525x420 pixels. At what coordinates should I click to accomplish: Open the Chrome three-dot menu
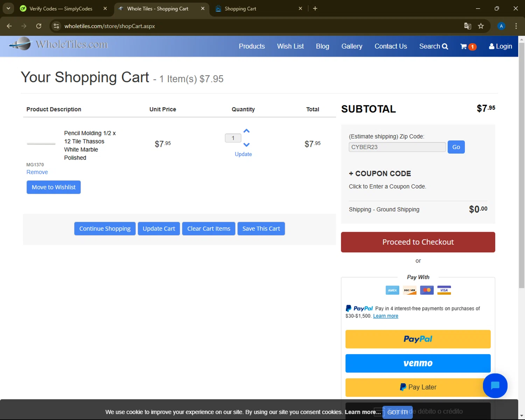516,26
